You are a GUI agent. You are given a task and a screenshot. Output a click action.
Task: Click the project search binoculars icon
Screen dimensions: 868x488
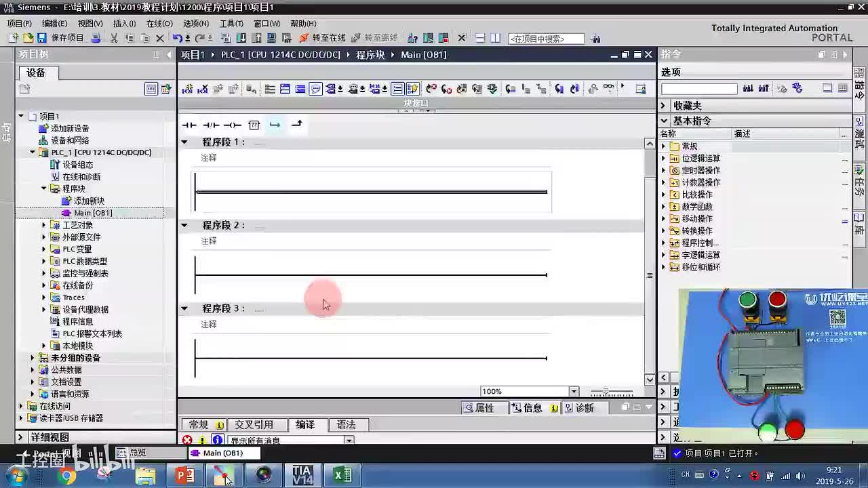(596, 39)
